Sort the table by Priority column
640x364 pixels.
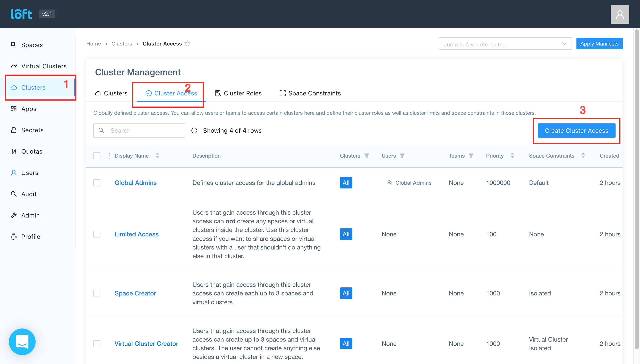(x=512, y=156)
